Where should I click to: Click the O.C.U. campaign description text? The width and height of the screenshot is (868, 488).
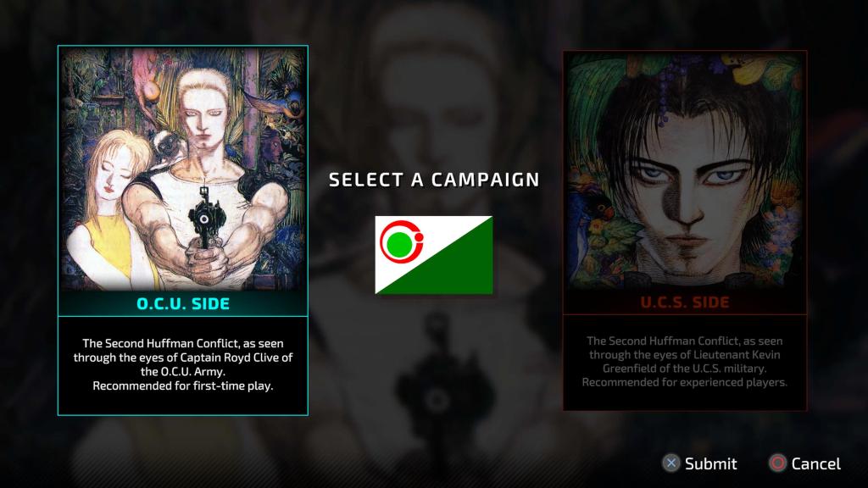tap(183, 364)
